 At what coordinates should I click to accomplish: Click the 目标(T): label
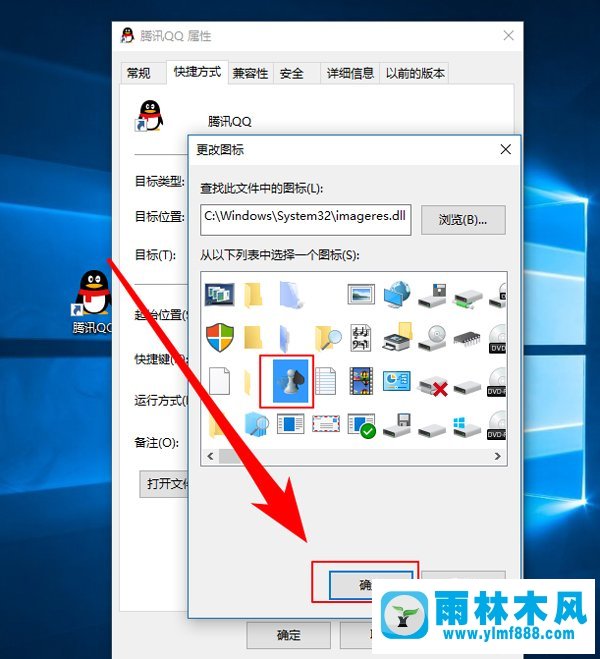point(155,255)
